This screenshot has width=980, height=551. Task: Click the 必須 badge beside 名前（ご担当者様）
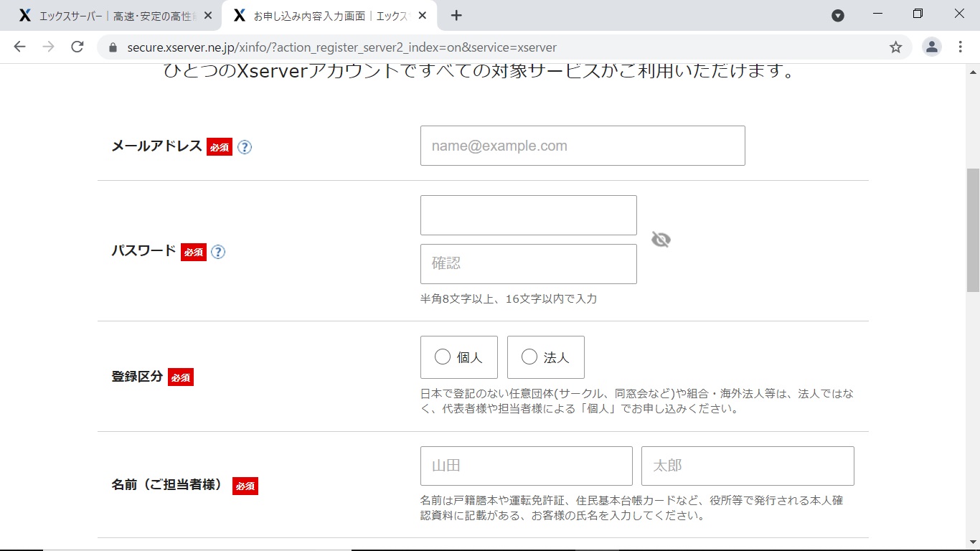[x=245, y=486]
